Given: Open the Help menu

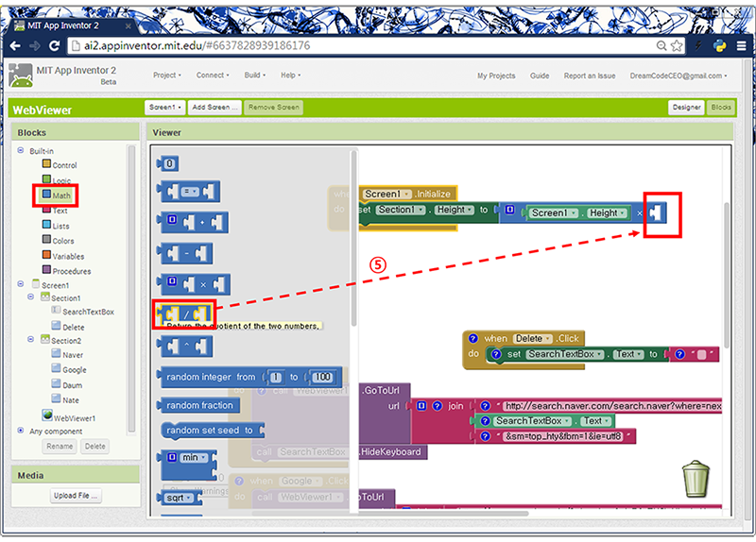Looking at the screenshot, I should pyautogui.click(x=291, y=76).
